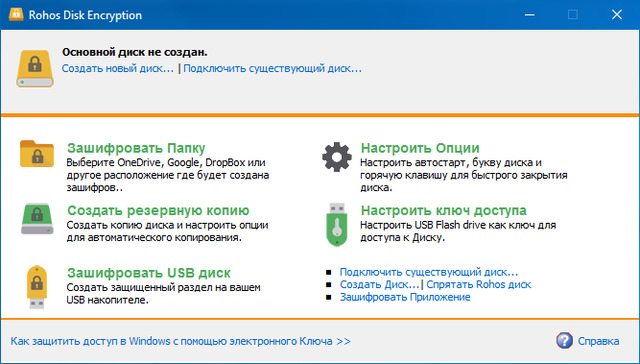Close the Rohos Disk Encryption window
The image size is (640, 364).
[617, 15]
